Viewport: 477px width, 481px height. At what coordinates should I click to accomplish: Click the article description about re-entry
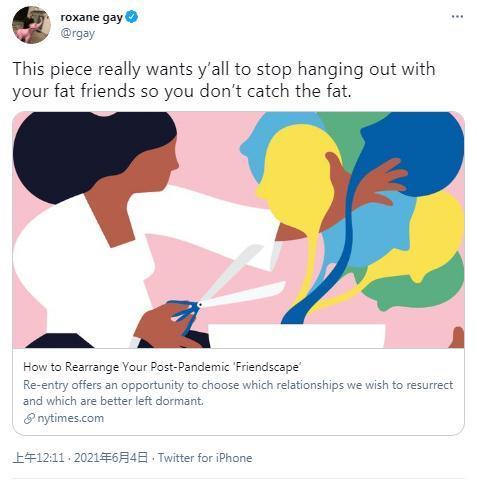coord(238,393)
